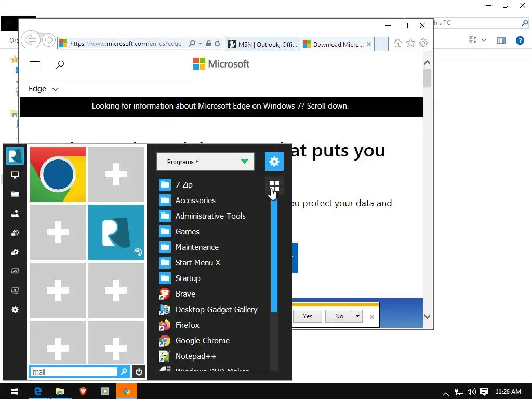This screenshot has width=532, height=399.
Task: Click the gear-with-arrow icon in start menu sidebar
Action: pyautogui.click(x=15, y=252)
